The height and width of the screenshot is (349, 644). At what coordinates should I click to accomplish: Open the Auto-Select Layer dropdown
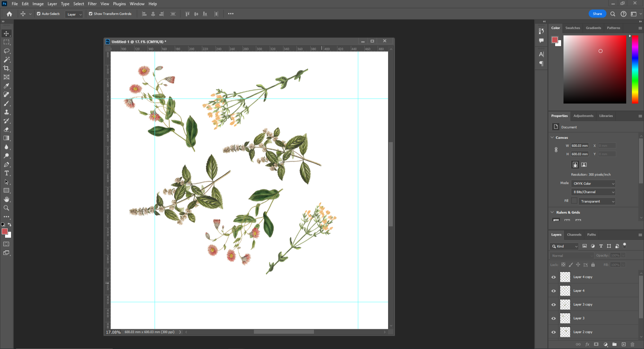pos(74,14)
